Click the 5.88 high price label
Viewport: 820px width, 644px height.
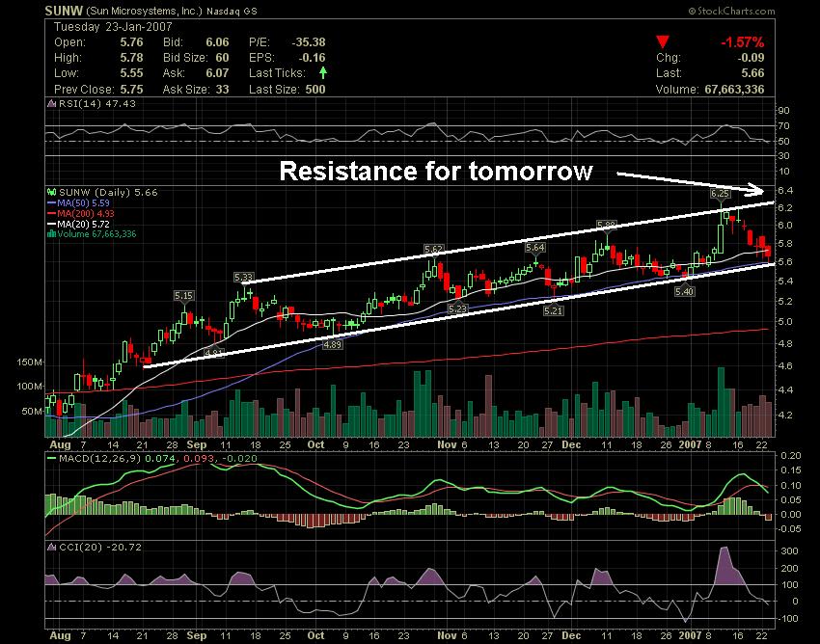coord(607,226)
